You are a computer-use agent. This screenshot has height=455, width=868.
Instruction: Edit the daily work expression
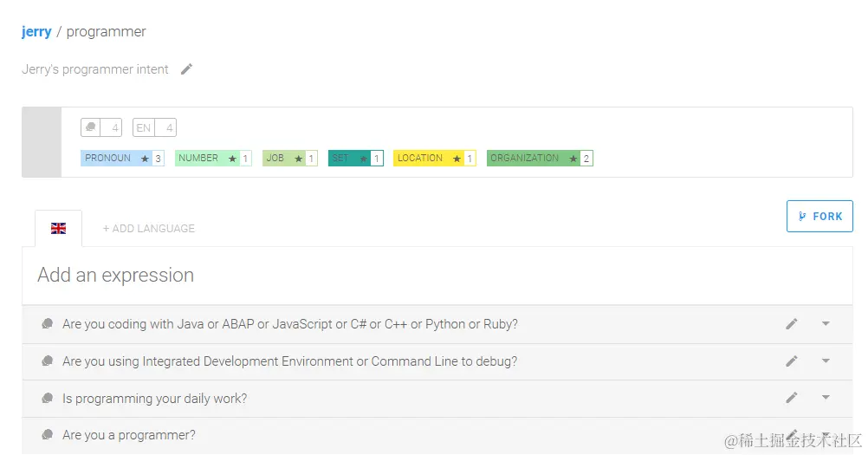click(792, 398)
